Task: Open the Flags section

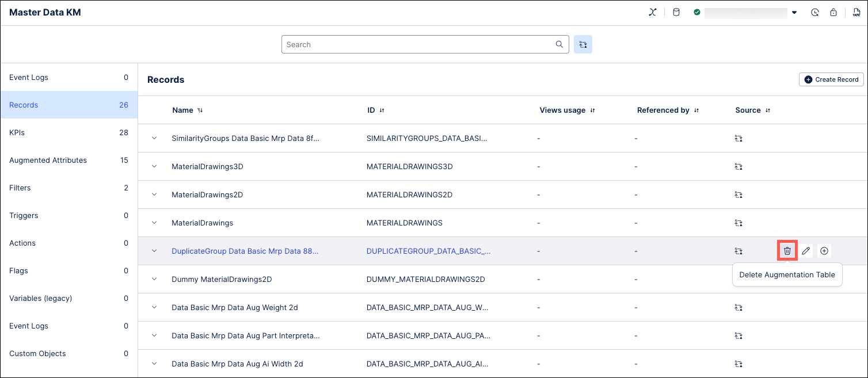Action: click(69, 270)
